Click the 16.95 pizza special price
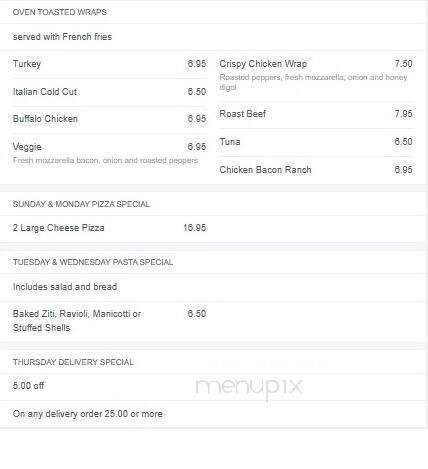 coord(195,228)
